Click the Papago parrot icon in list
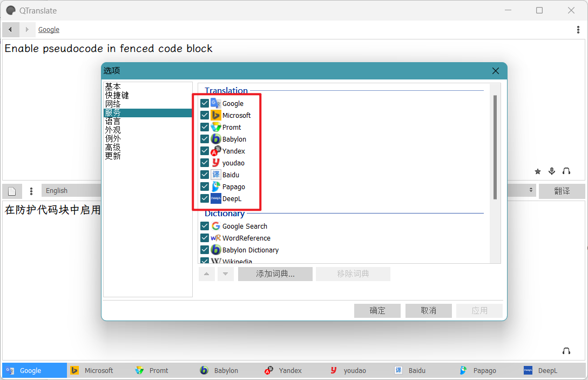 tap(215, 186)
